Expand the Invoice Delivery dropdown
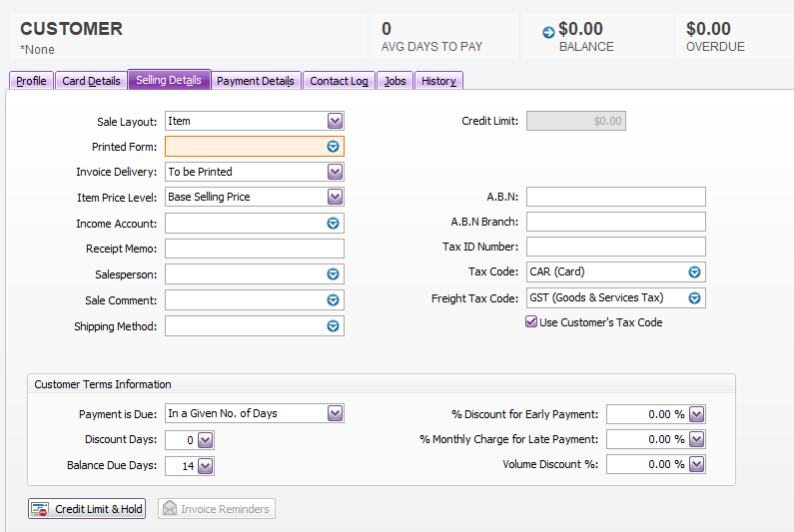This screenshot has width=794, height=532. tap(335, 172)
